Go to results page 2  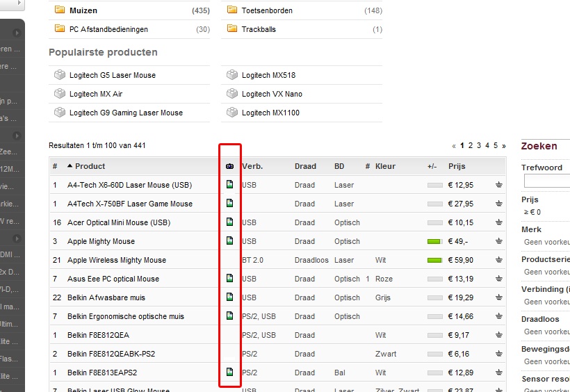(x=471, y=145)
